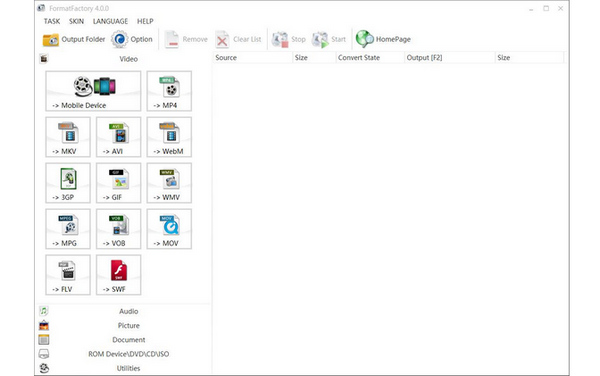
Task: Maximize the FormatFactory window
Action: pyautogui.click(x=546, y=8)
